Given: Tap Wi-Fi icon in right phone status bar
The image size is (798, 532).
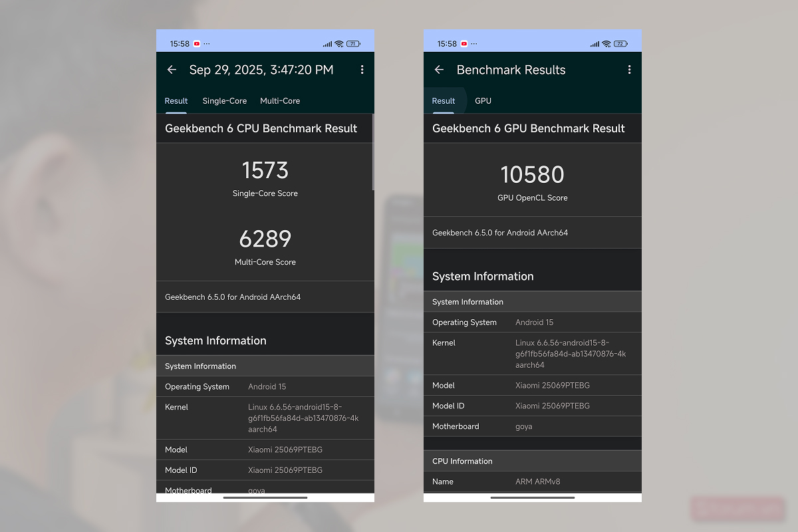Looking at the screenshot, I should (606, 44).
